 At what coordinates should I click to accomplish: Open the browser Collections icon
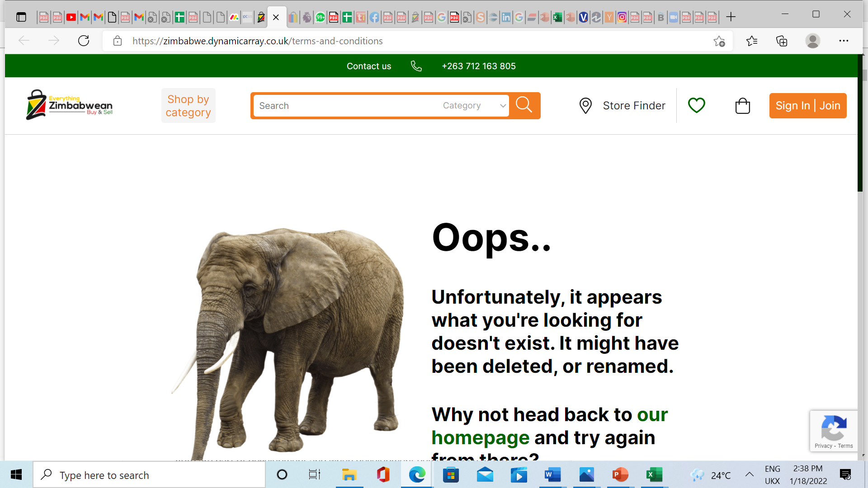782,41
